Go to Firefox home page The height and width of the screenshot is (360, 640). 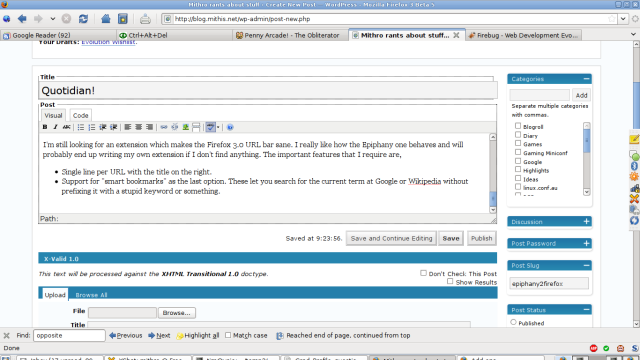point(106,19)
